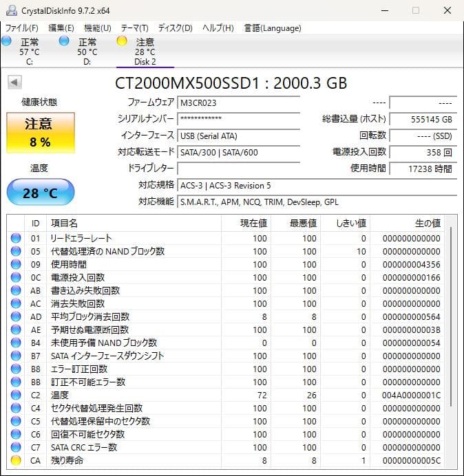Open the 言語(Language) menu
This screenshot has height=476, width=464.
pyautogui.click(x=273, y=28)
